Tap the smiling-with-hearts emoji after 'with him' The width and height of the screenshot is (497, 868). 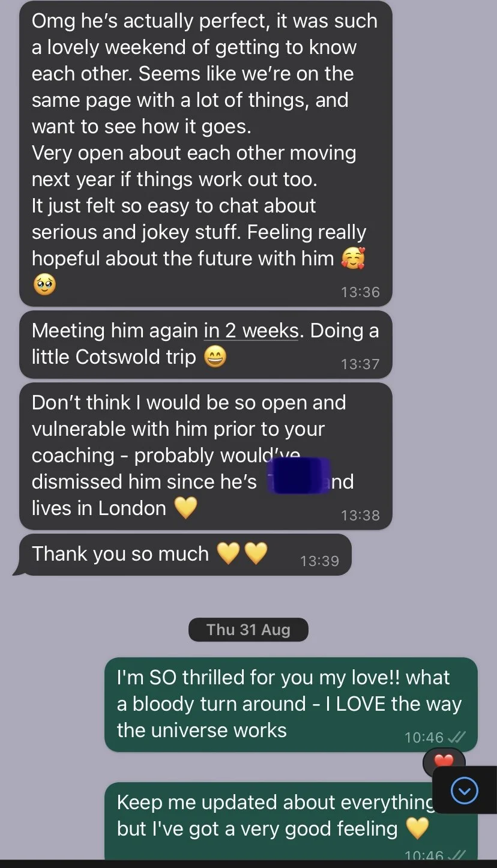[x=353, y=259]
